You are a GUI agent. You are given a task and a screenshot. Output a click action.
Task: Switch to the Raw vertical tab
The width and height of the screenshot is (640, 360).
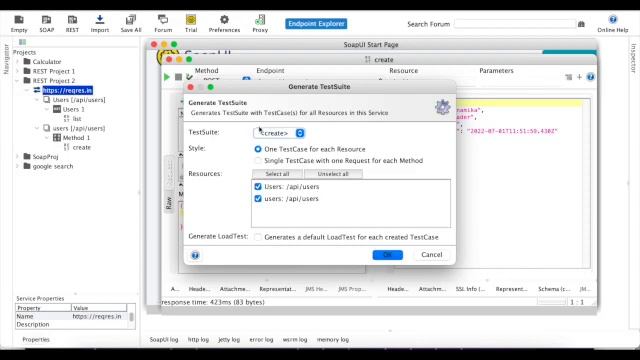169,203
